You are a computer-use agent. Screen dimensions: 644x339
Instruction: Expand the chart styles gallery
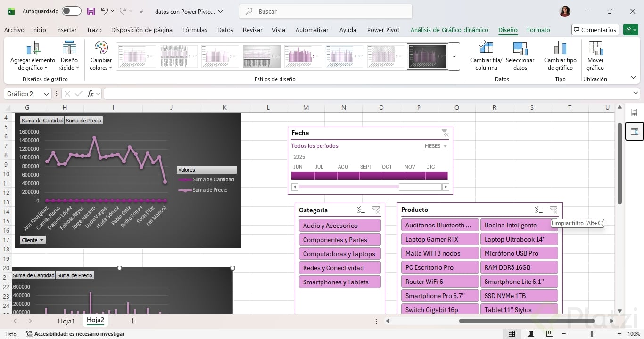pos(454,56)
